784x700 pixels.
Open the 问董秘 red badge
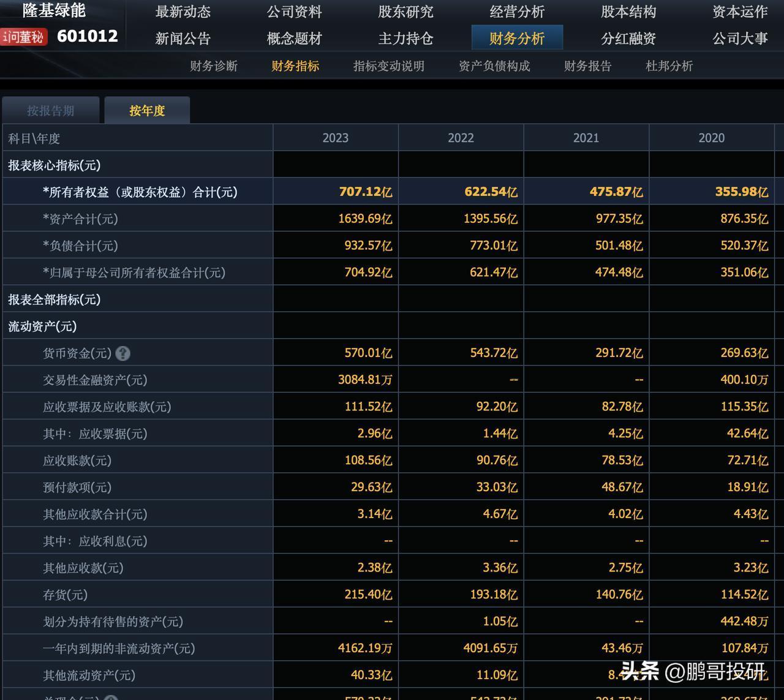pyautogui.click(x=24, y=37)
